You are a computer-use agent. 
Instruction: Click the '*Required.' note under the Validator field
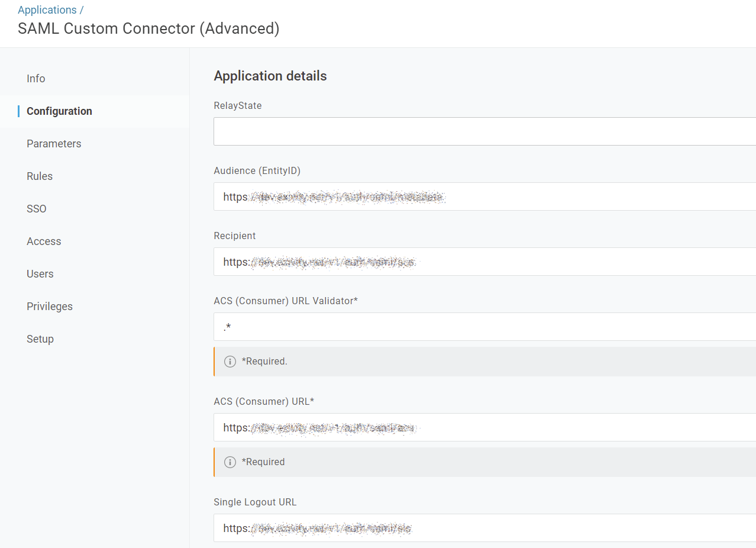click(x=264, y=362)
